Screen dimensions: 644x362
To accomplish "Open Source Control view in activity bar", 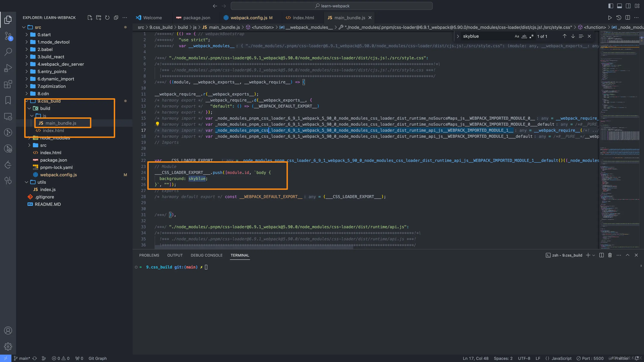I will [8, 36].
